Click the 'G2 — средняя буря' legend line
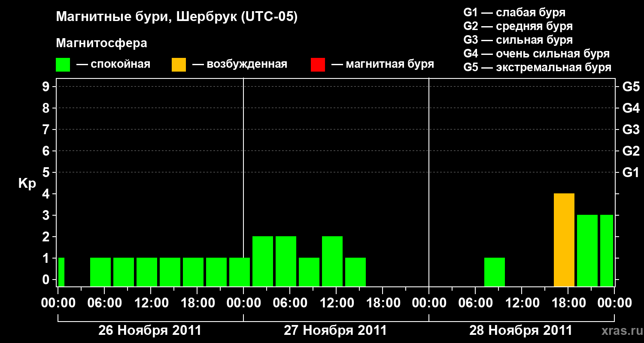Image resolution: width=644 pixels, height=343 pixels. tap(518, 26)
